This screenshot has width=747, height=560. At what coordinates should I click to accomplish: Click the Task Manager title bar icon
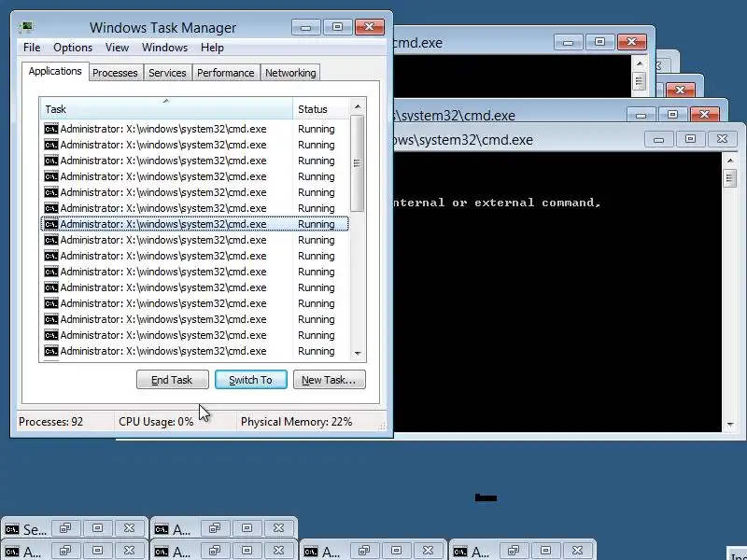(x=26, y=27)
